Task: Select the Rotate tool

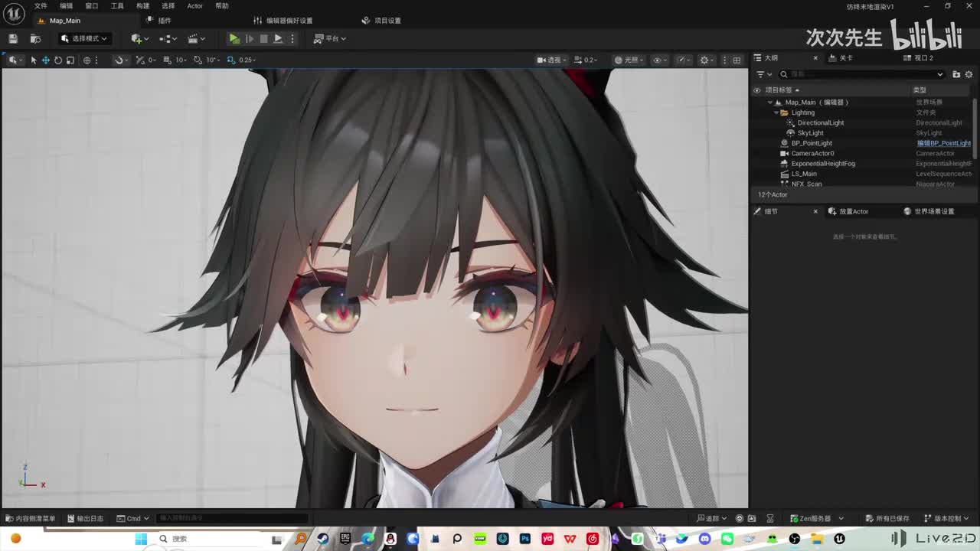Action: (x=57, y=60)
